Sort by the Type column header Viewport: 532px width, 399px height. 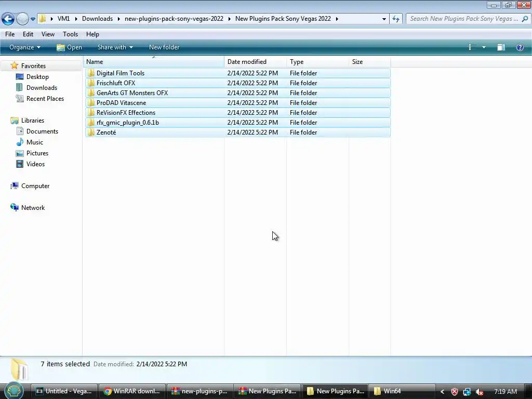click(x=317, y=62)
